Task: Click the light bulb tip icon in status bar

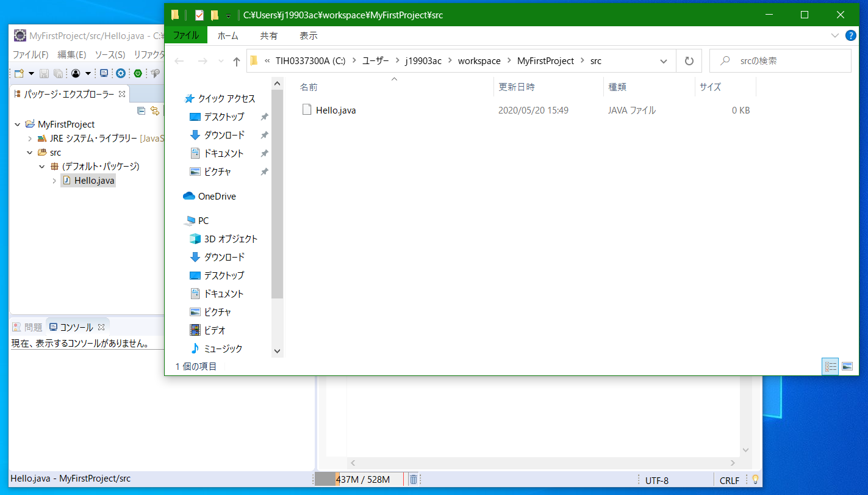Action: (755, 480)
